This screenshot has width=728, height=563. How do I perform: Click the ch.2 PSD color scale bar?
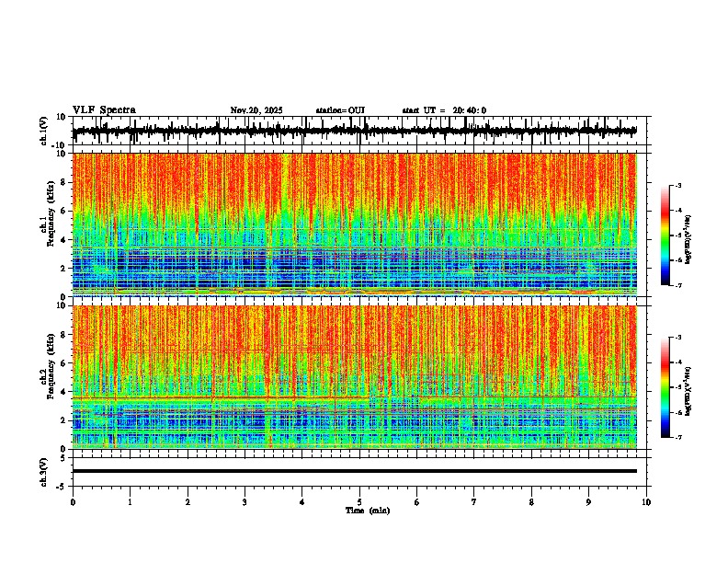(665, 387)
